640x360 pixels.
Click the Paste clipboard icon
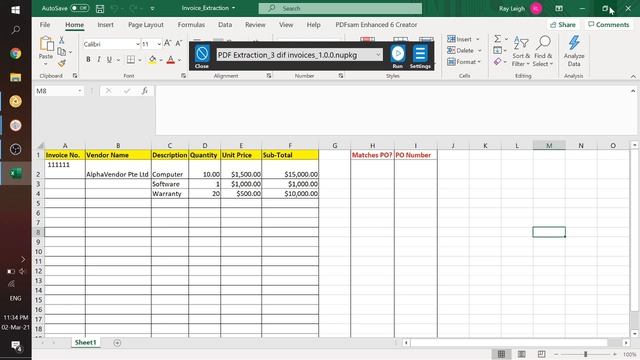point(46,43)
